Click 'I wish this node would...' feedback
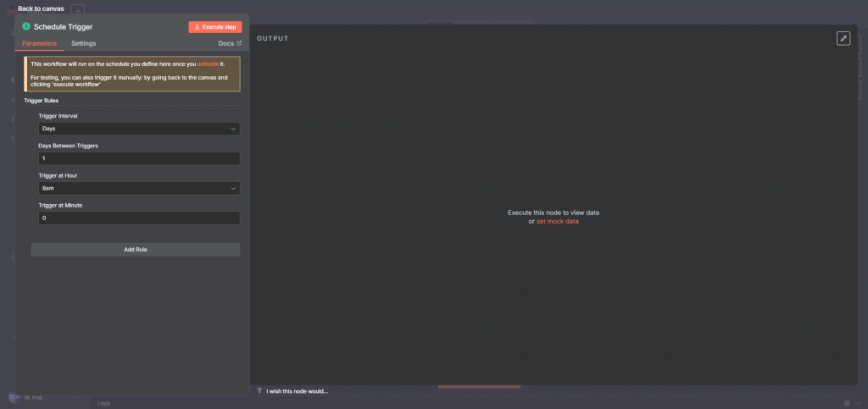Image resolution: width=868 pixels, height=409 pixels. [298, 391]
